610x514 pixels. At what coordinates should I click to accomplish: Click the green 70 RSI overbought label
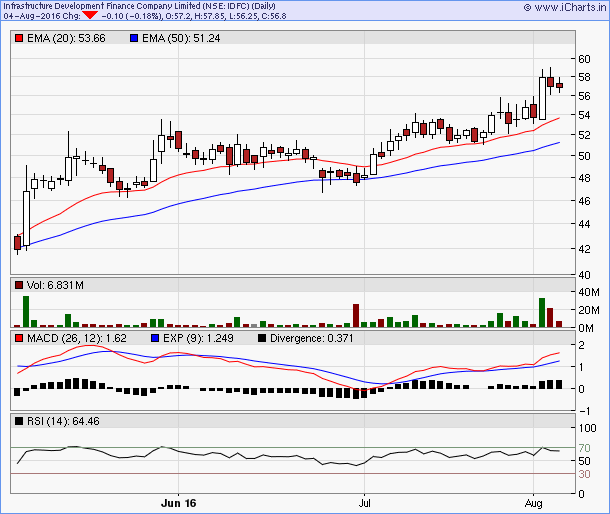[x=584, y=448]
